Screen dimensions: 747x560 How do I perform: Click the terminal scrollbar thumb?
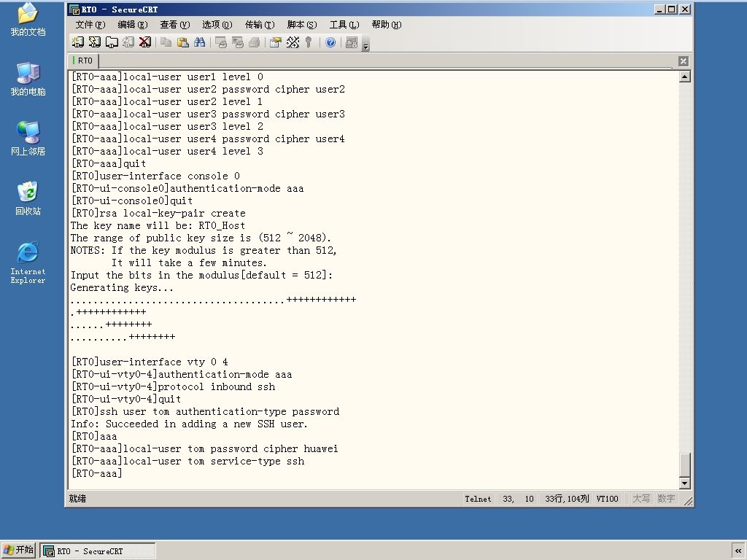[684, 464]
